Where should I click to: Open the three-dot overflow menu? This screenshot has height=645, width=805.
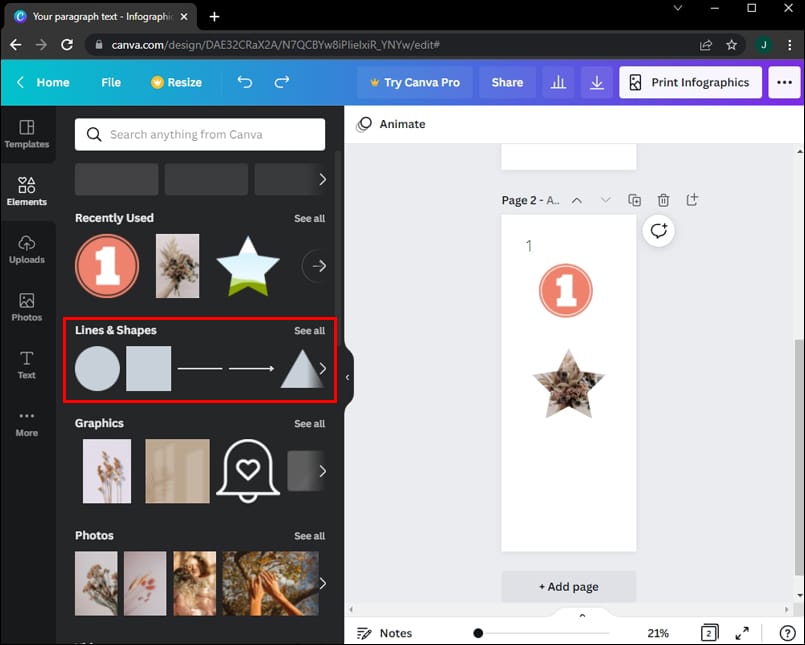click(x=784, y=82)
